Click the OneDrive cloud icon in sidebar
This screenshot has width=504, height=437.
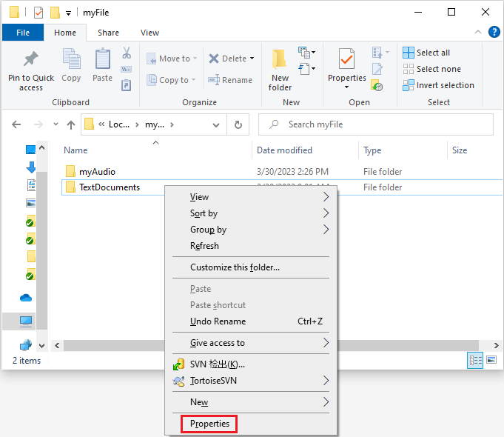pos(26,298)
